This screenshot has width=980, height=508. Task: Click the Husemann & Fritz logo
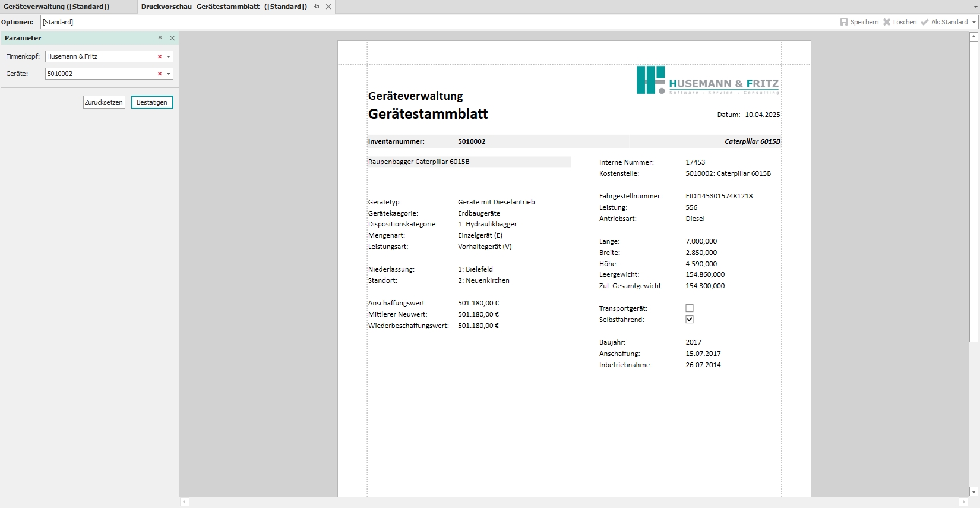pyautogui.click(x=707, y=80)
